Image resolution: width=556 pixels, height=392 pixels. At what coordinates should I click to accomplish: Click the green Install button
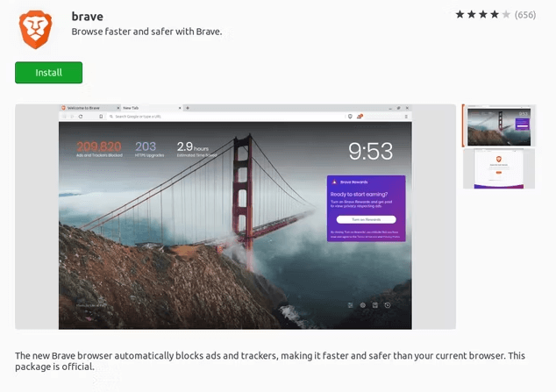48,73
